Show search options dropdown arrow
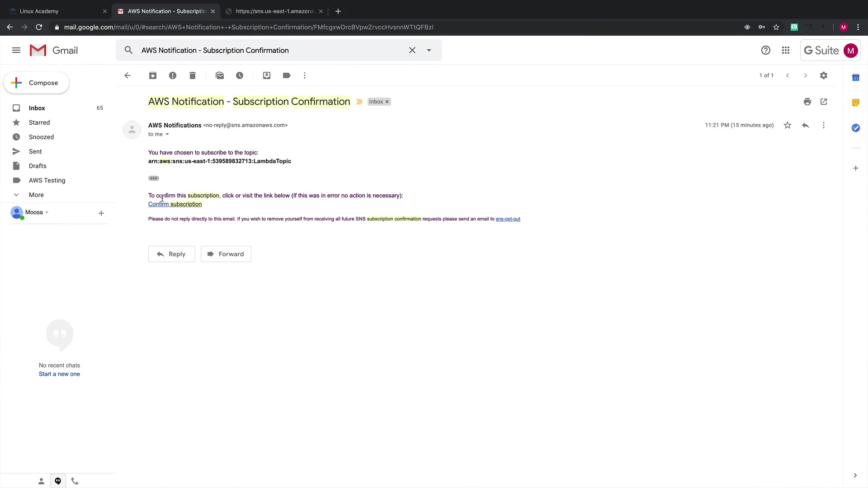Screen dimensions: 868x488 429,50
